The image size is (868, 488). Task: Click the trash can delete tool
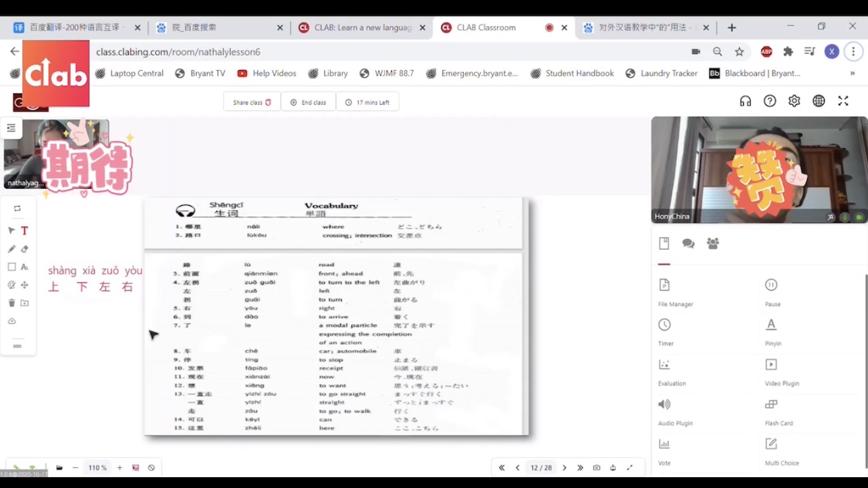coord(12,303)
